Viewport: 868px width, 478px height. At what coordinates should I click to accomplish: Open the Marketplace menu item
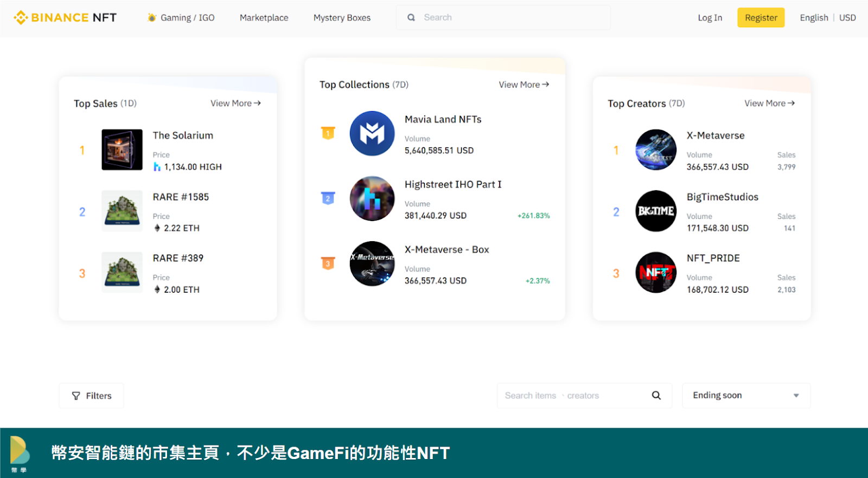pyautogui.click(x=264, y=18)
